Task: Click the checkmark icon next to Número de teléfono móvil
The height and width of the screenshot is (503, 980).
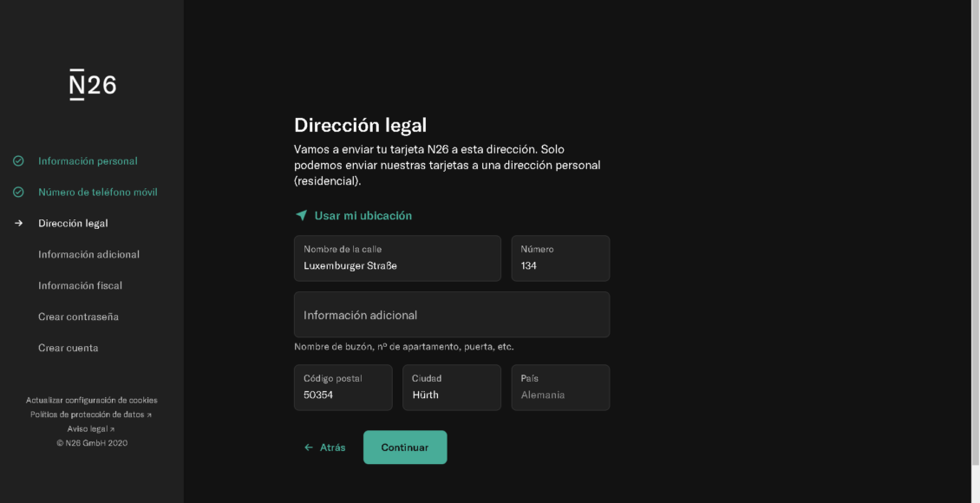Action: tap(19, 193)
